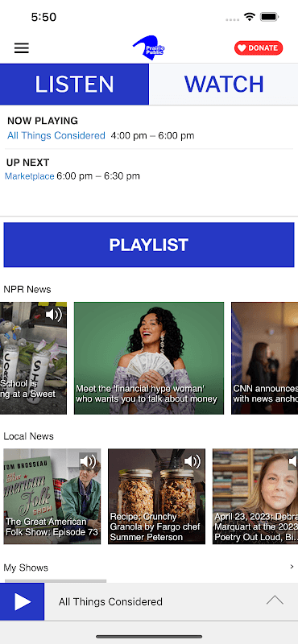Open The Great American Folk Show Episode 73
298x644 pixels.
tap(52, 497)
